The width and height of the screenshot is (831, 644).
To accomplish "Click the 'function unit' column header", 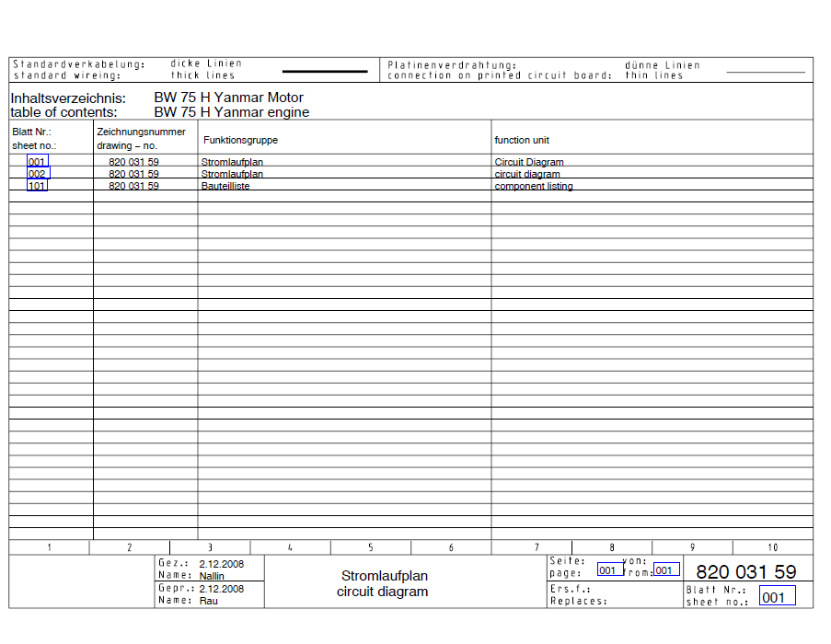I will [x=522, y=141].
